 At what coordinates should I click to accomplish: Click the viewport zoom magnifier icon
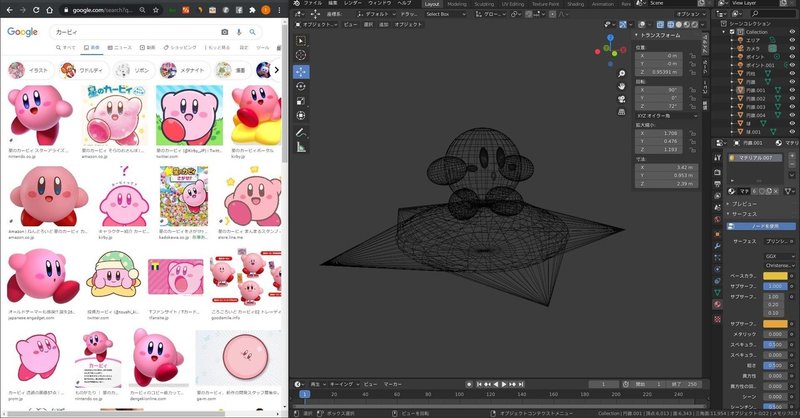pyautogui.click(x=621, y=73)
